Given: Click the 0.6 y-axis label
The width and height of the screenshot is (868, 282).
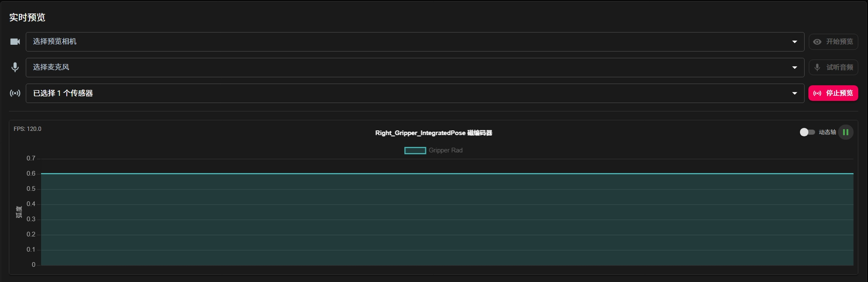Looking at the screenshot, I should [31, 174].
